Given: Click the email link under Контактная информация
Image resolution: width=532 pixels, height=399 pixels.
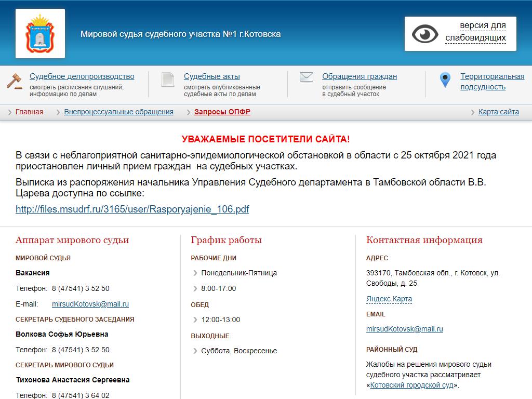Looking at the screenshot, I should (x=404, y=329).
